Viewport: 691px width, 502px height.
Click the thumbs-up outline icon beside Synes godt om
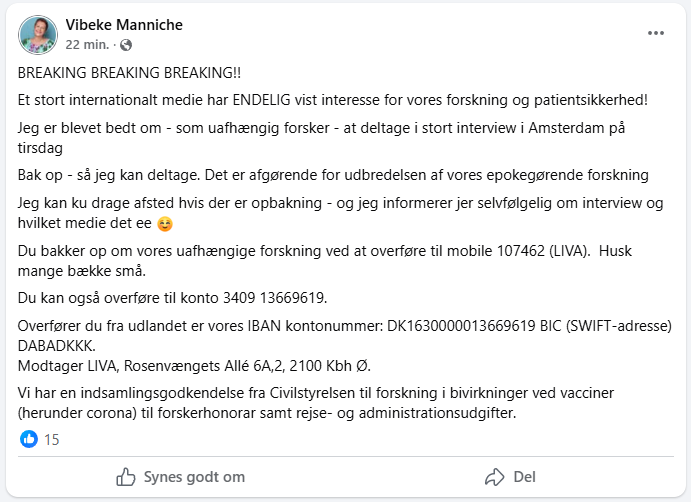(x=126, y=477)
